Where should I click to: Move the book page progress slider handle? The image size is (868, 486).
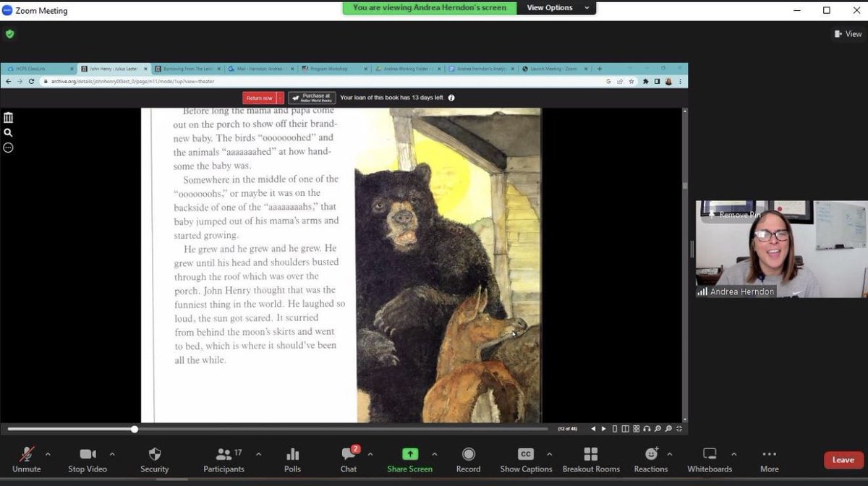click(x=135, y=429)
